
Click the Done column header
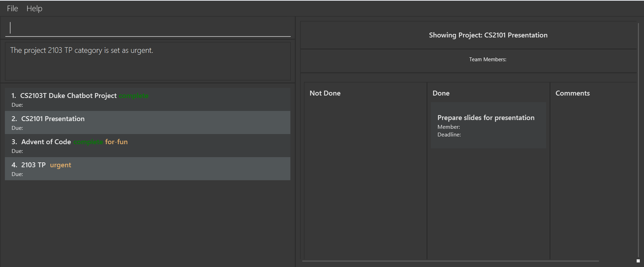tap(441, 93)
